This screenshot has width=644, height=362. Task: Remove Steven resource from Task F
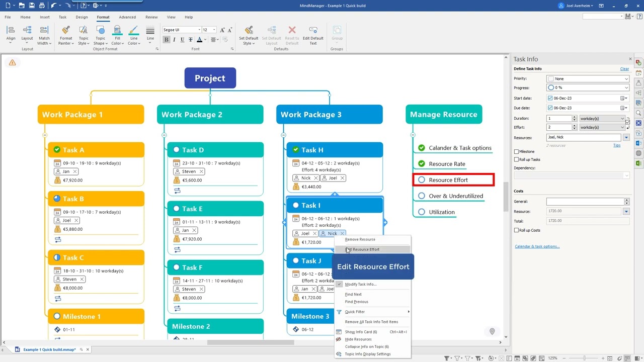[201, 289]
